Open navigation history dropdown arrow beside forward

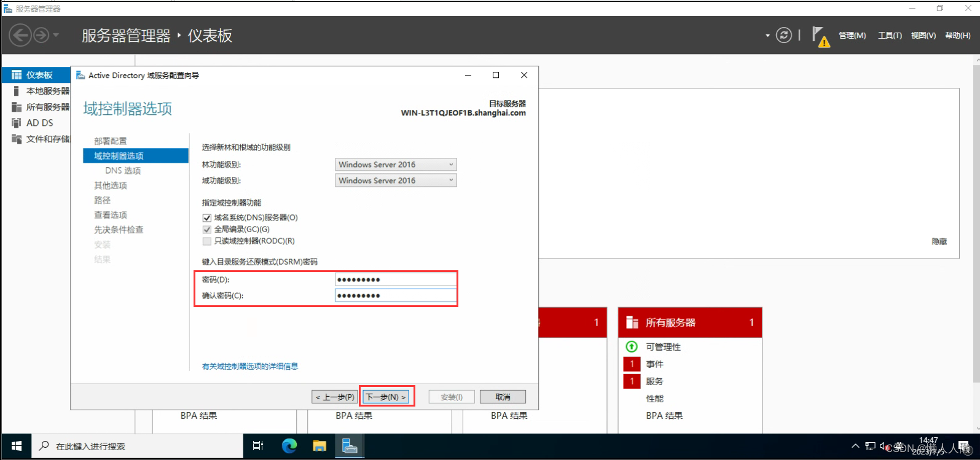click(56, 35)
